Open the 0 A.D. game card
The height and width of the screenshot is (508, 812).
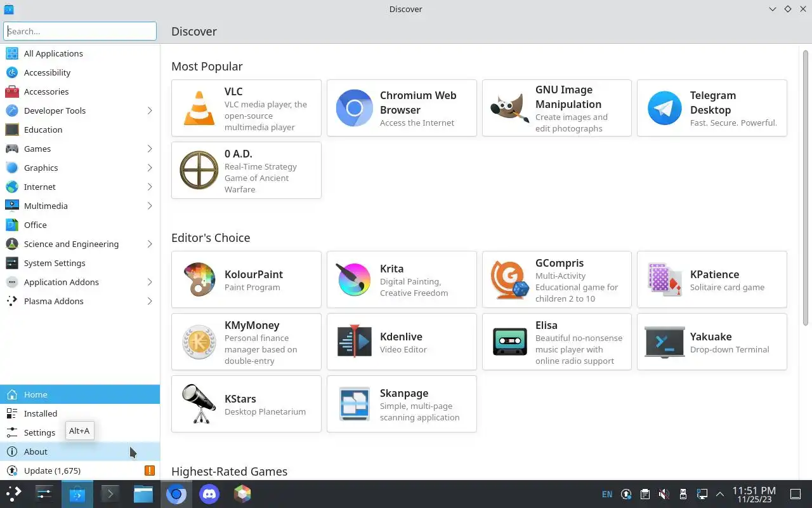click(246, 170)
